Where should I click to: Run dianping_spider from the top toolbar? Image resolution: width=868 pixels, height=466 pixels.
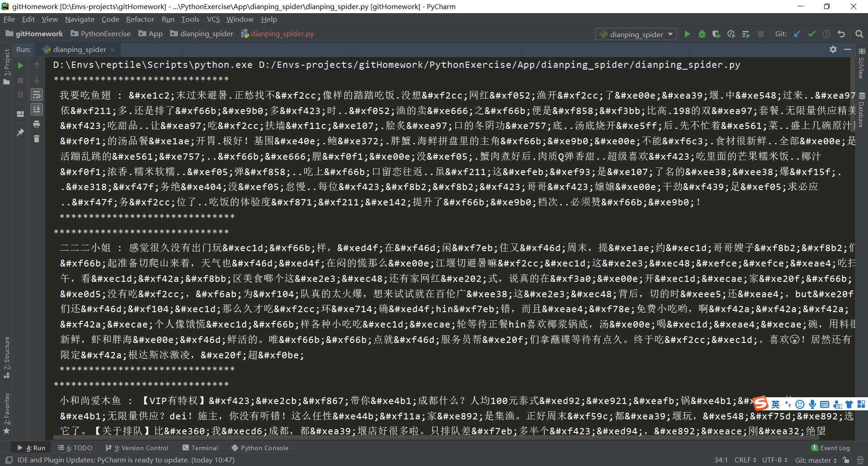(687, 34)
